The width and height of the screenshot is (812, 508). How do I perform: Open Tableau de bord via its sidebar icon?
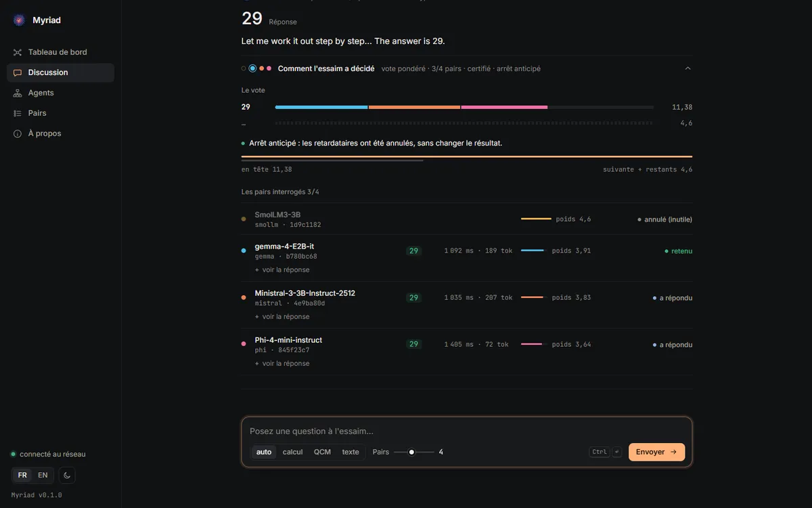(18, 52)
